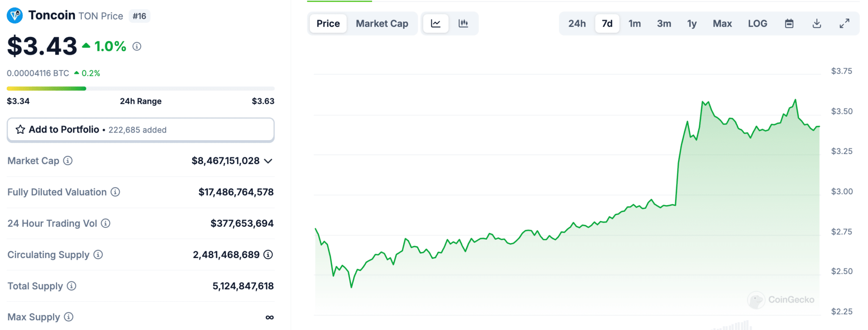Select the Market Cap chart tab
Image resolution: width=868 pixels, height=330 pixels.
click(382, 24)
